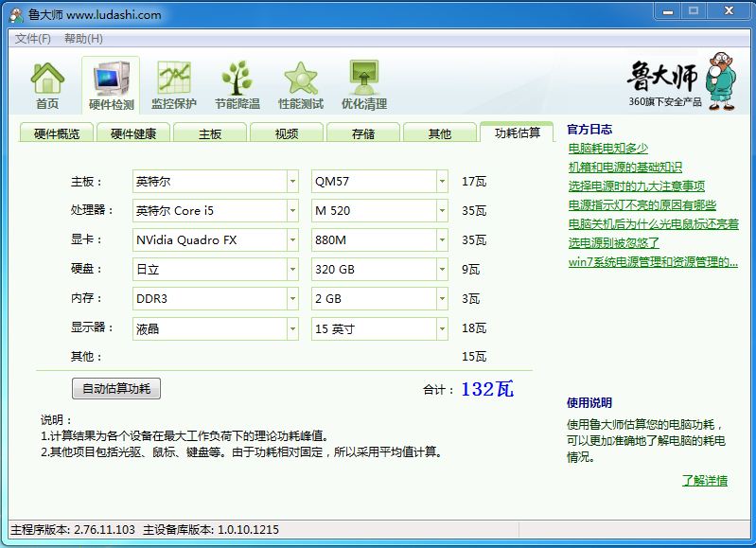Open the 电源指示灯不亮的原因有哪些 link
Viewport: 756px width, 548px height.
(642, 205)
